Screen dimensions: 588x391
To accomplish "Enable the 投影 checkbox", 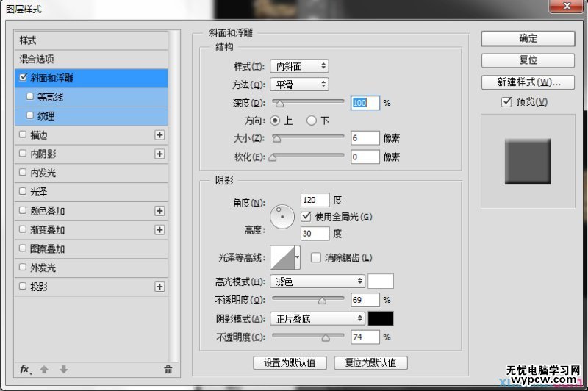I will (23, 286).
